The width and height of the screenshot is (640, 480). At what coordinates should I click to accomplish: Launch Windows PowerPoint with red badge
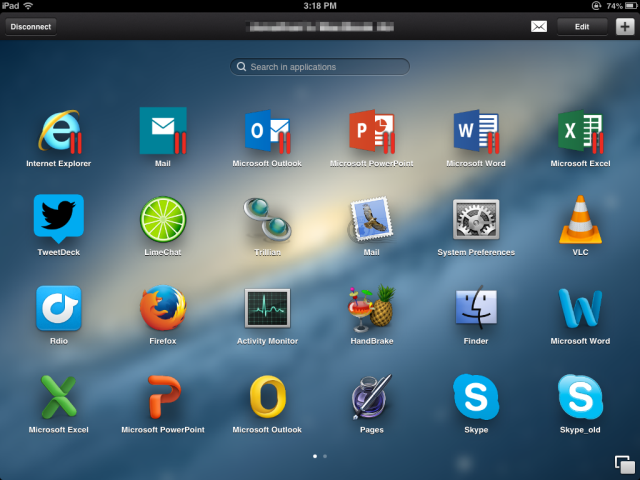[x=371, y=131]
